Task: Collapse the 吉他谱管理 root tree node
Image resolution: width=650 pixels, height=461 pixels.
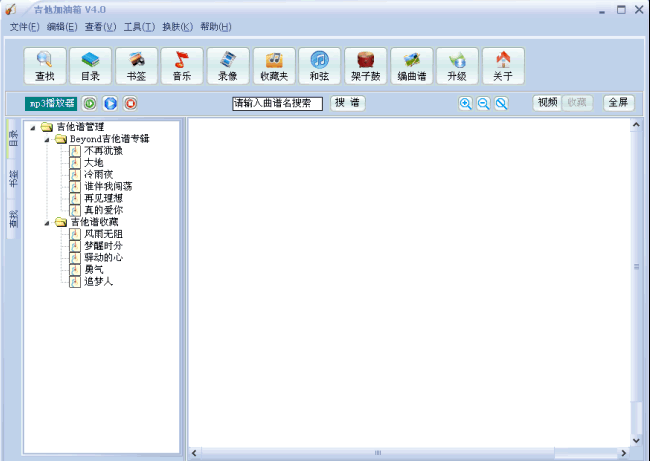Action: click(x=33, y=127)
